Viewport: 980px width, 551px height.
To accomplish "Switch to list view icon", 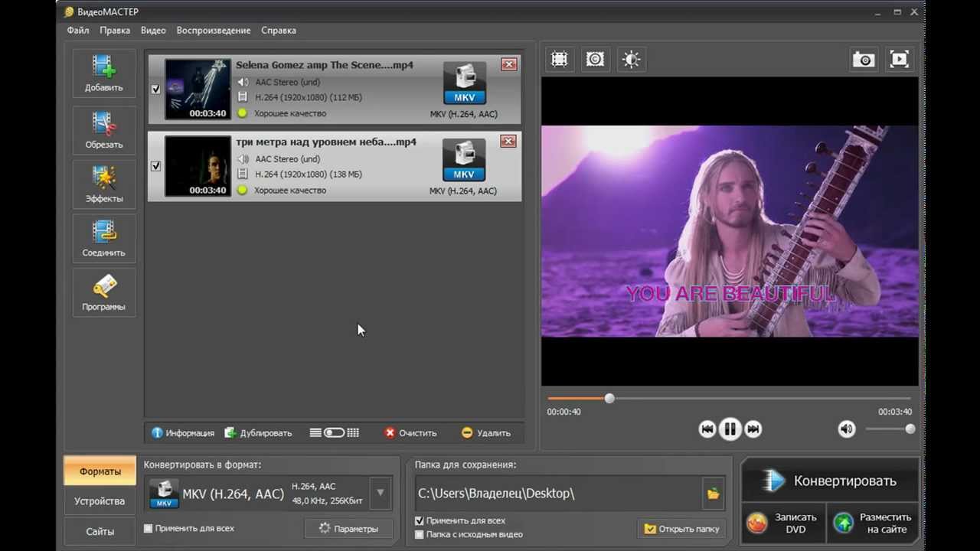I will 315,432.
